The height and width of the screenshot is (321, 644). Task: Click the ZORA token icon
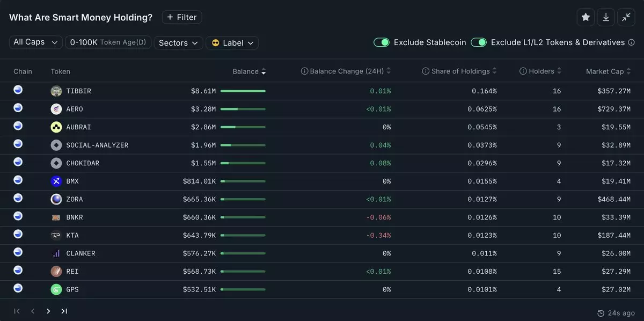click(56, 199)
